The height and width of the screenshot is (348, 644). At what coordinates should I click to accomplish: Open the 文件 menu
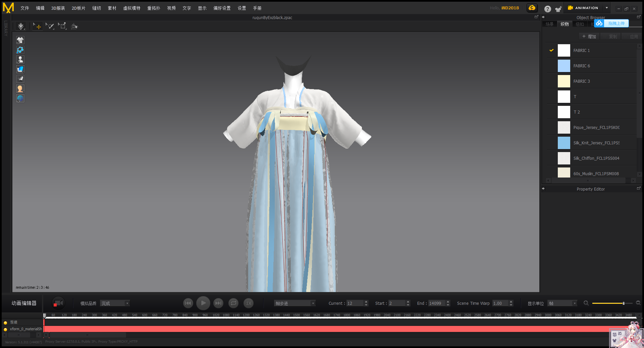[x=24, y=8]
